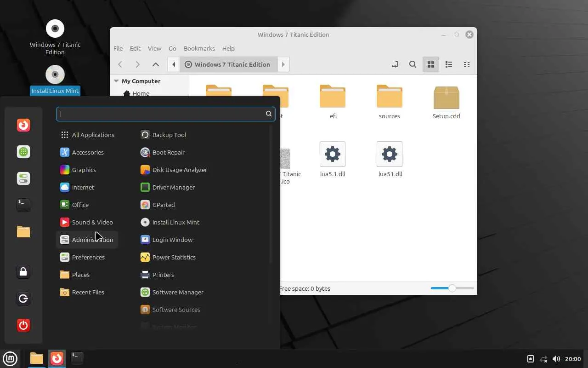Click the red Shut Down power icon
The height and width of the screenshot is (368, 588).
[x=23, y=325]
